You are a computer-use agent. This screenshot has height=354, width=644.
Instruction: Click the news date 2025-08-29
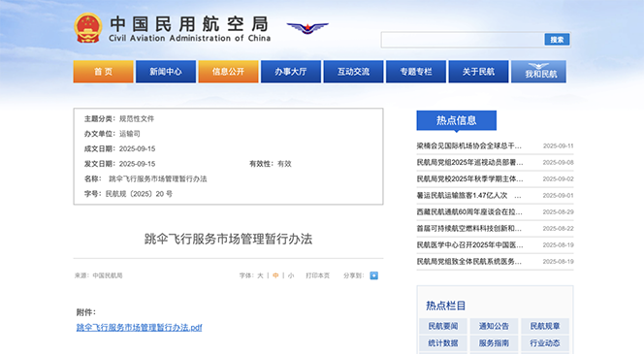pyautogui.click(x=558, y=211)
